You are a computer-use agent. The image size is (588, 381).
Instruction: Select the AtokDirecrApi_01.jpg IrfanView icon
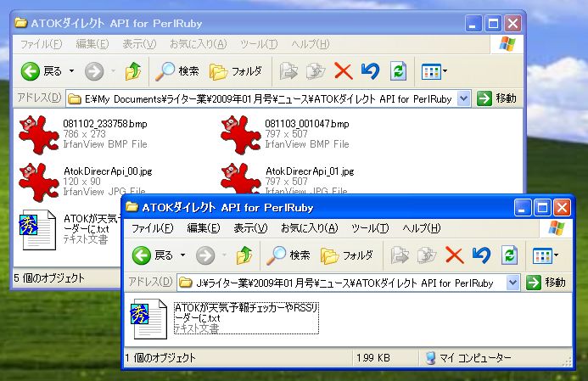241,178
